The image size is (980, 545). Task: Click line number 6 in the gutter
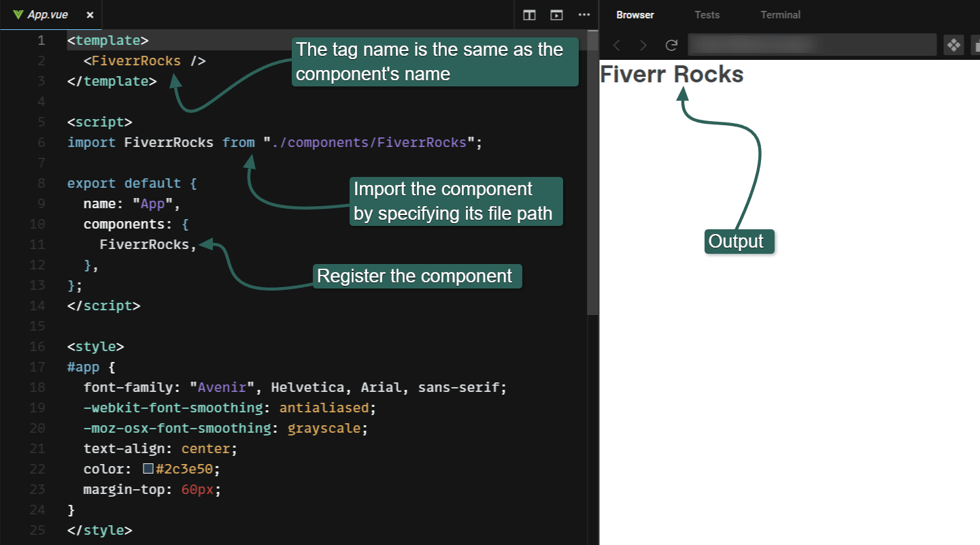pos(41,143)
